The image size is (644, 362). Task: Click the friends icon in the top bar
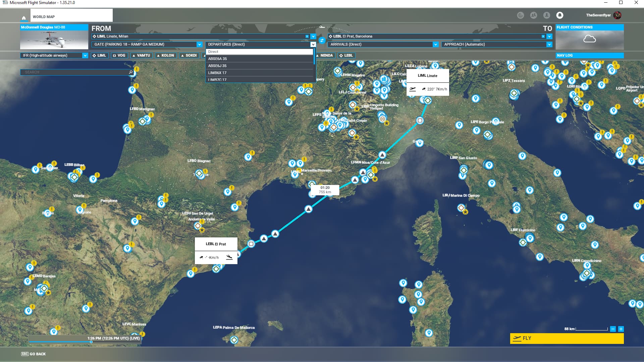tap(534, 15)
